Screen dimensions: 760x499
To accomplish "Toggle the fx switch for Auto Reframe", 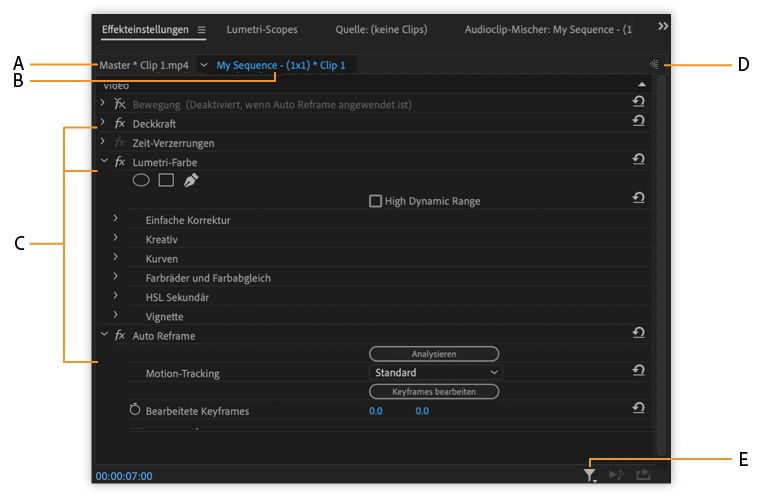I will click(120, 336).
